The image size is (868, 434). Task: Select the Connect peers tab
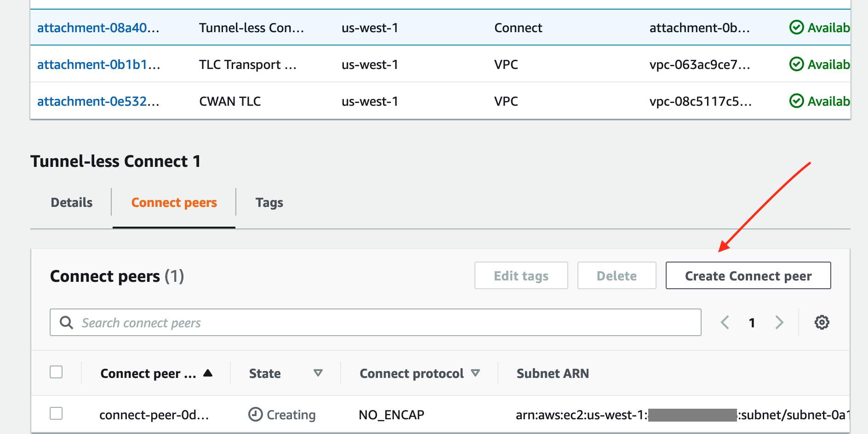(174, 202)
